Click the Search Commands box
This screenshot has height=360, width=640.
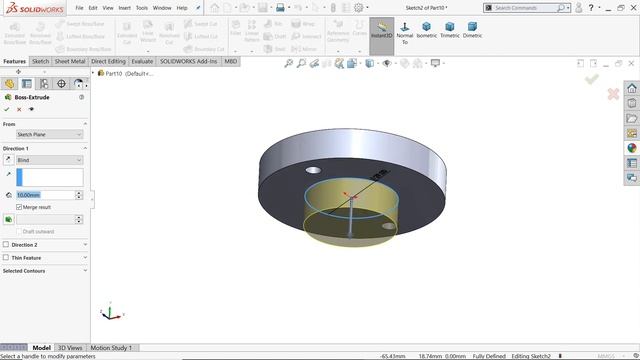[526, 8]
